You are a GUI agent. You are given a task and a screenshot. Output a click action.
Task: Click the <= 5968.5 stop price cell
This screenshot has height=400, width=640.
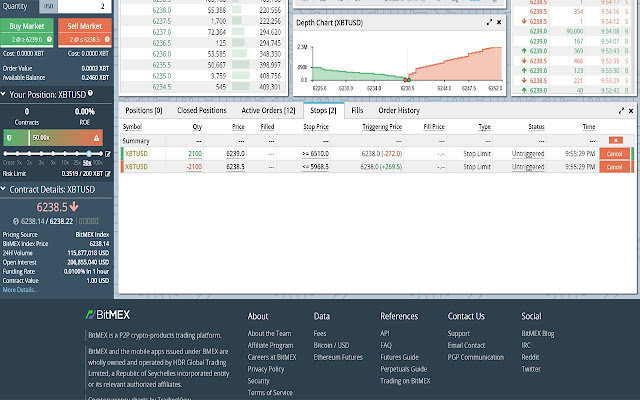(x=316, y=167)
